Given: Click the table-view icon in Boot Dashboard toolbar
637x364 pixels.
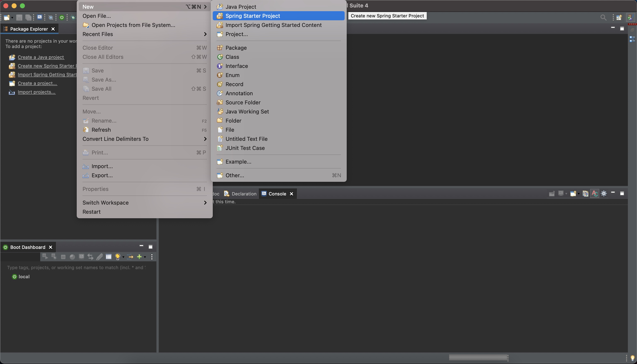Looking at the screenshot, I should (x=109, y=257).
